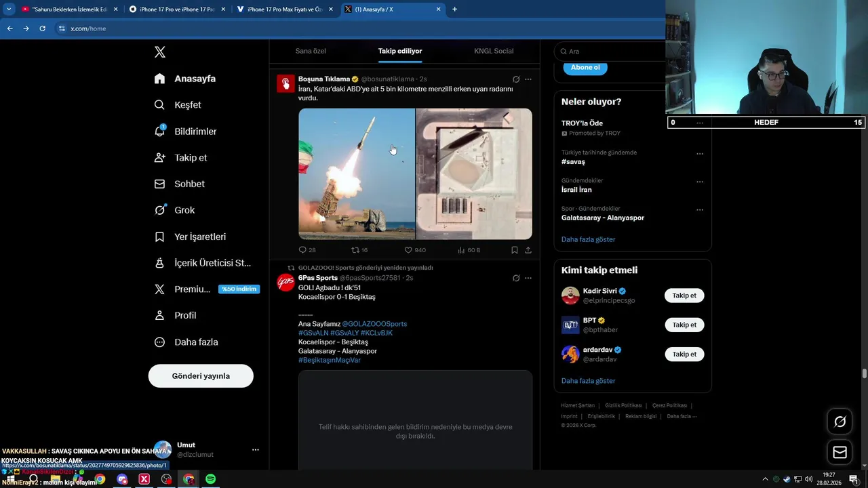This screenshot has width=868, height=488.
Task: Launch Grok from the sidebar
Action: pos(174,210)
